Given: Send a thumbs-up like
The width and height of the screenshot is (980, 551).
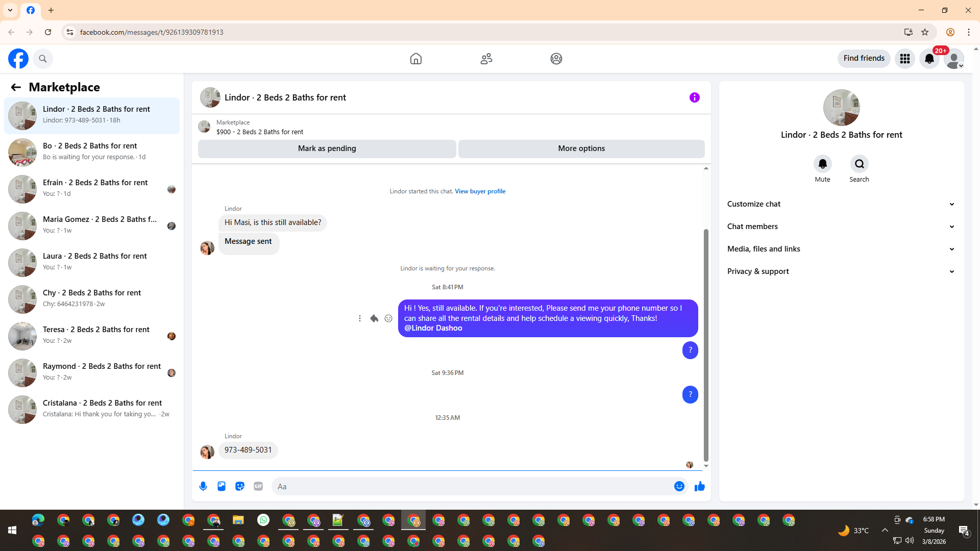Looking at the screenshot, I should point(699,486).
